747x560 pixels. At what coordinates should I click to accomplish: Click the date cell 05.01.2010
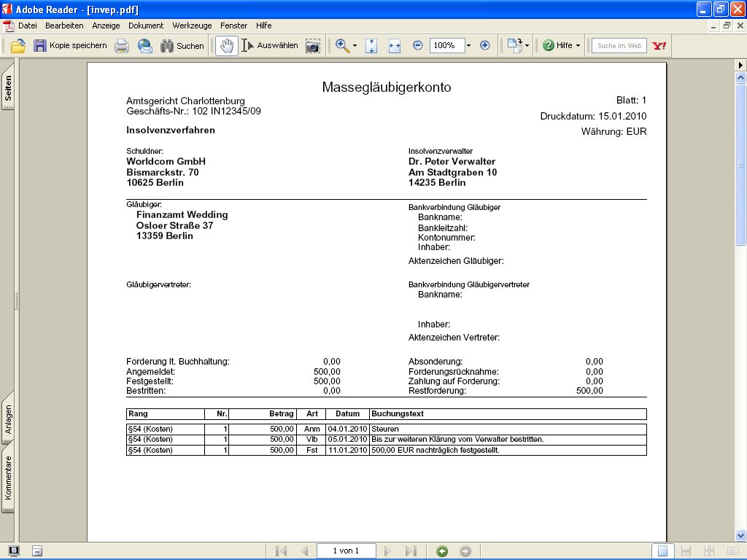pos(347,440)
